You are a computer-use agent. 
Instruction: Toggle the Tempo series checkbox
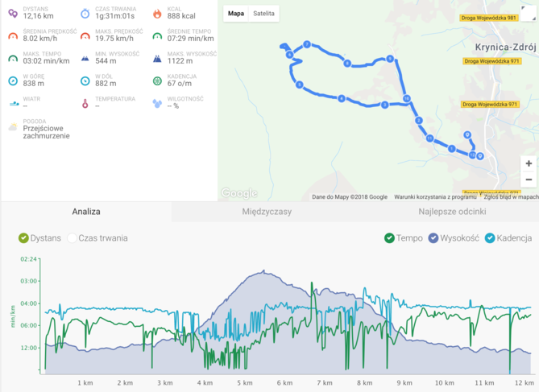point(389,237)
